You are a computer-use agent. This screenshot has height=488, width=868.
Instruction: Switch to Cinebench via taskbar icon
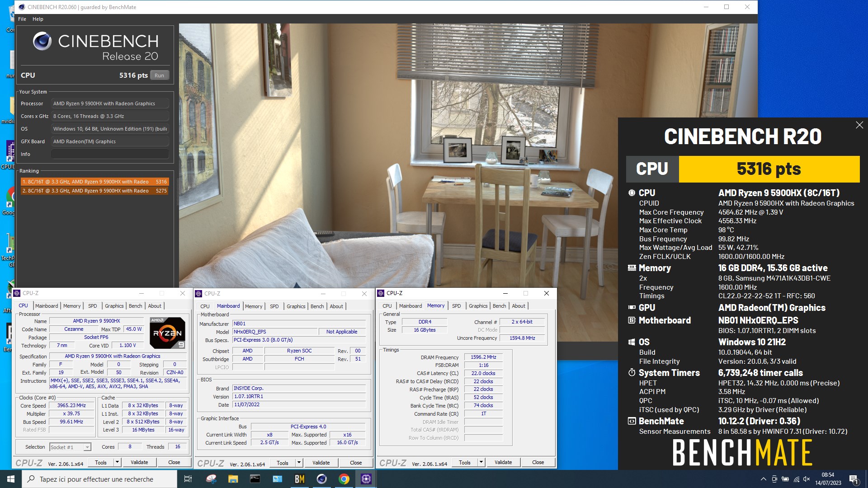(x=321, y=479)
